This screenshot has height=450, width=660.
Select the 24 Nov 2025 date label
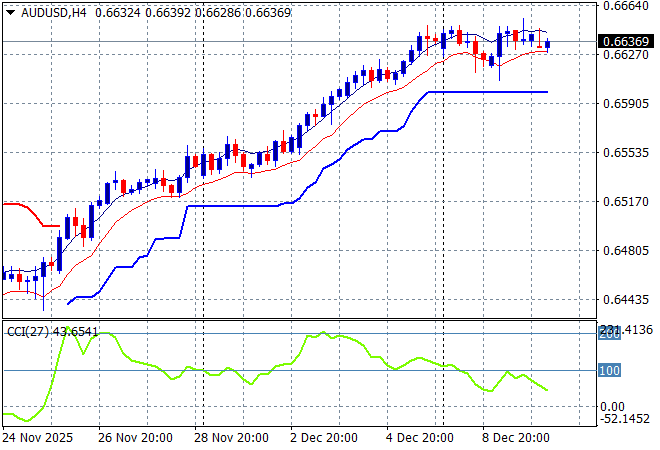point(39,437)
